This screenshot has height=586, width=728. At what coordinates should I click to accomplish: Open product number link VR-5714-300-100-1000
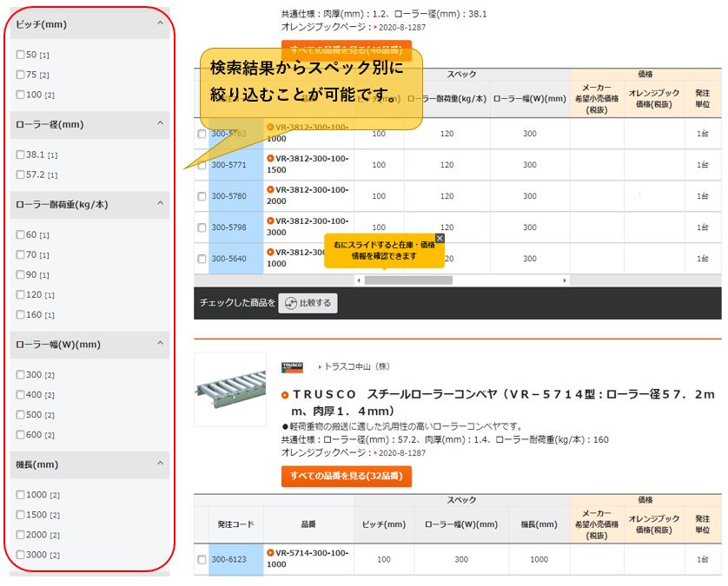coord(308,558)
